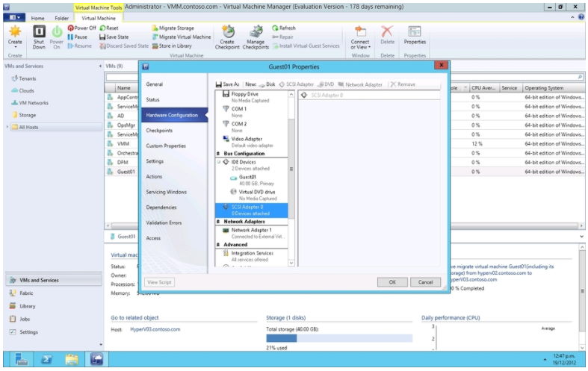Click Save As in hardware toolbar
Viewport: 588px width, 371px height.
(228, 84)
